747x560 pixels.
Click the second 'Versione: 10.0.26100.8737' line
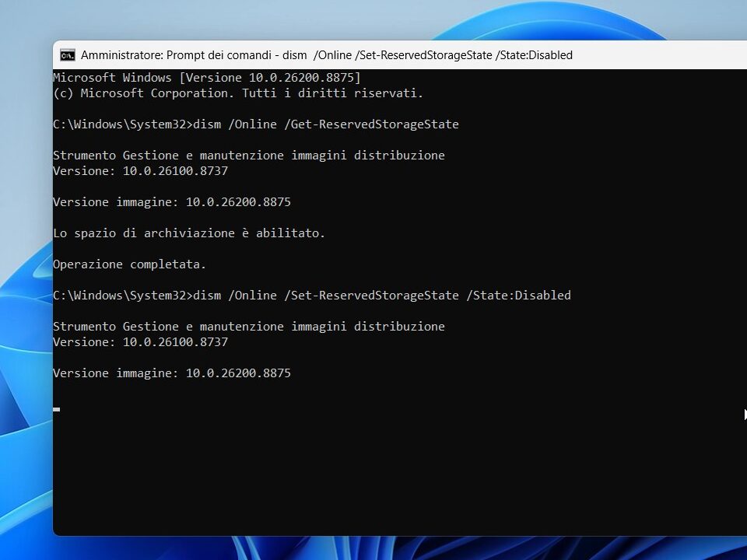141,342
